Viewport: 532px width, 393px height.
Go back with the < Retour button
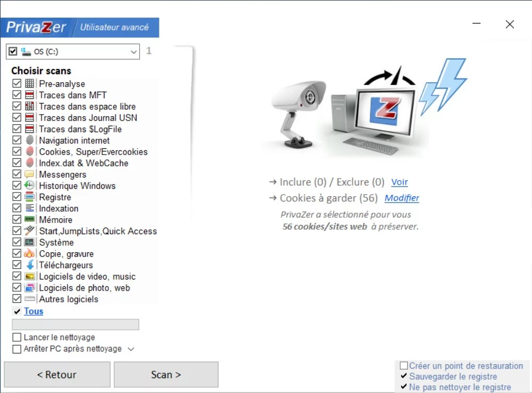[x=57, y=374]
